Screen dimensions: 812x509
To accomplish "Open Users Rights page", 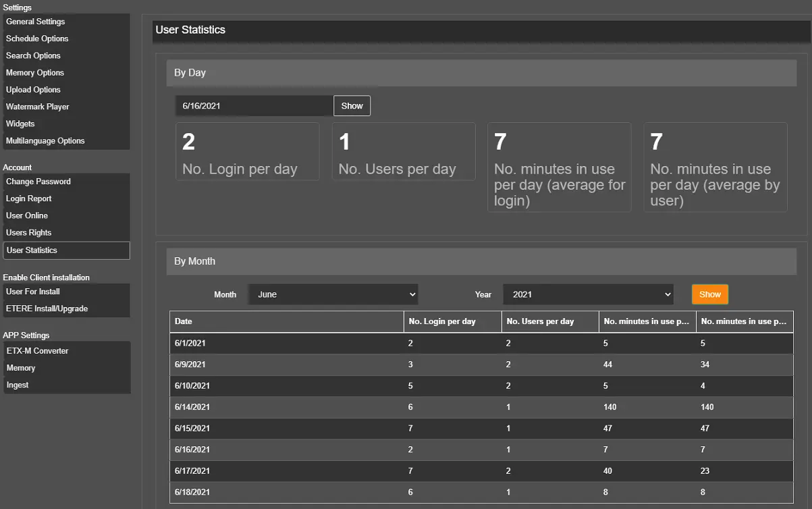I will 29,232.
